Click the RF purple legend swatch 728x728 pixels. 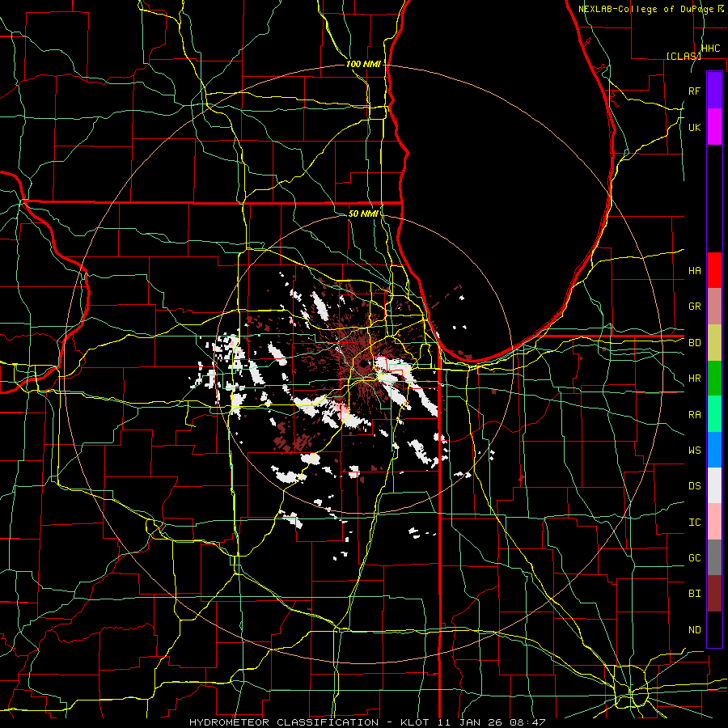(x=714, y=91)
